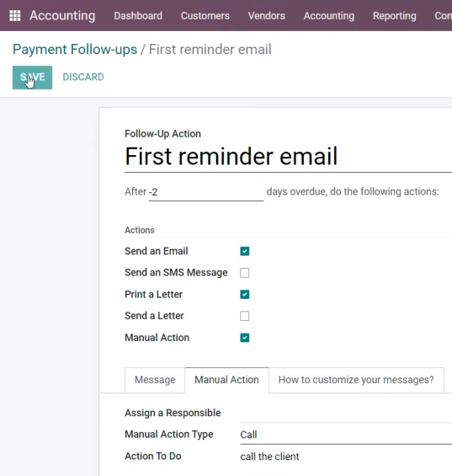
Task: Open the Accounting top menu item
Action: point(329,16)
